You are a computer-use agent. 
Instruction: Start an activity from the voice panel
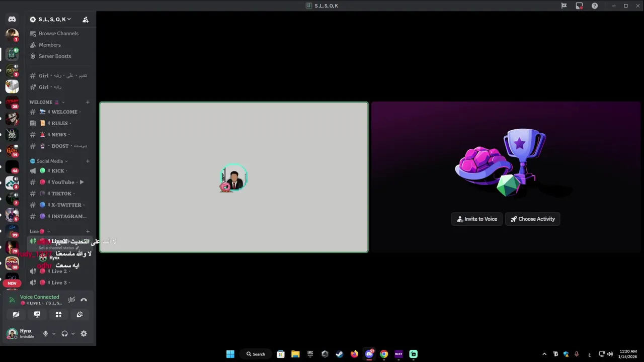tap(58, 314)
